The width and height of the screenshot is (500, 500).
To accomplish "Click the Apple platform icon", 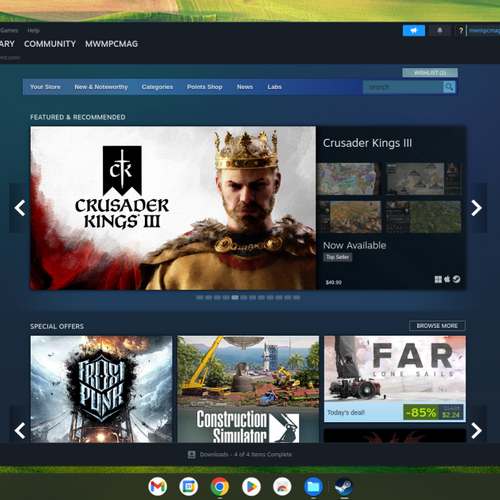I will click(x=447, y=279).
